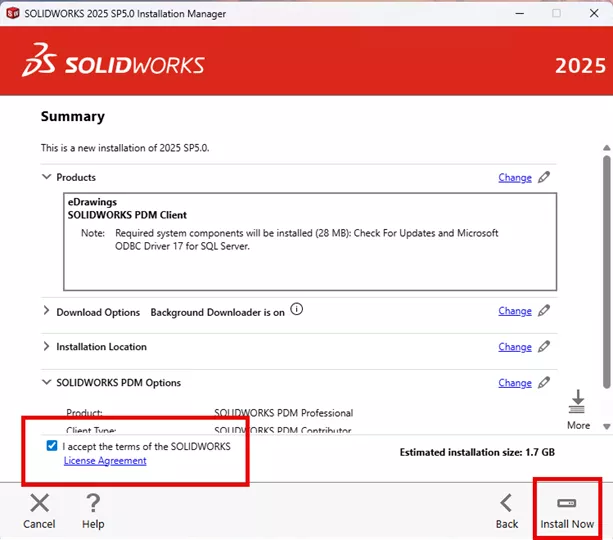Click the pencil icon for Installation Location
613x540 pixels.
(x=544, y=346)
